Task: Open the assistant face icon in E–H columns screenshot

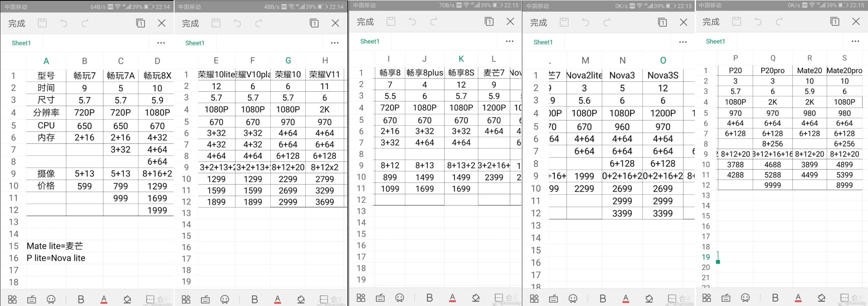Action: (225, 299)
